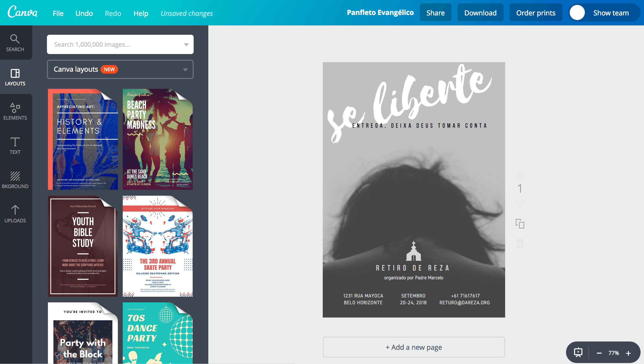The image size is (644, 364).
Task: Select the 3rd Annual Skate Party layout
Action: (x=158, y=246)
